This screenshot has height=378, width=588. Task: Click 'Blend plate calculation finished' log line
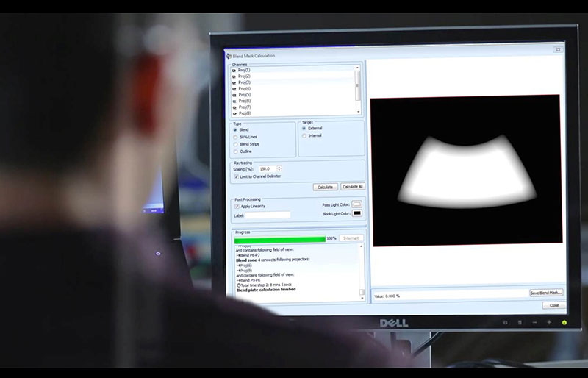(x=266, y=290)
